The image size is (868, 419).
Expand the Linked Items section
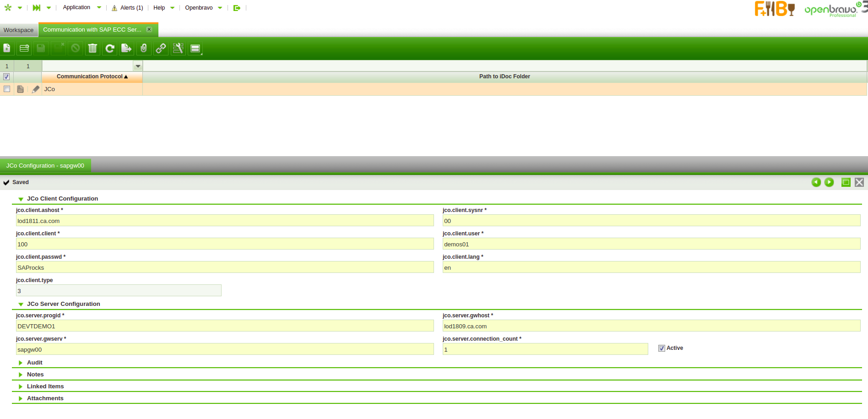click(x=21, y=386)
